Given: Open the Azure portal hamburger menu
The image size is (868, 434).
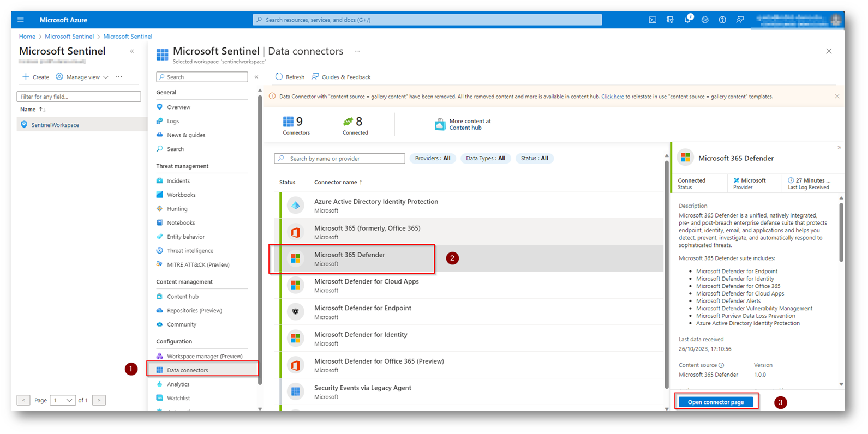Looking at the screenshot, I should (x=21, y=20).
